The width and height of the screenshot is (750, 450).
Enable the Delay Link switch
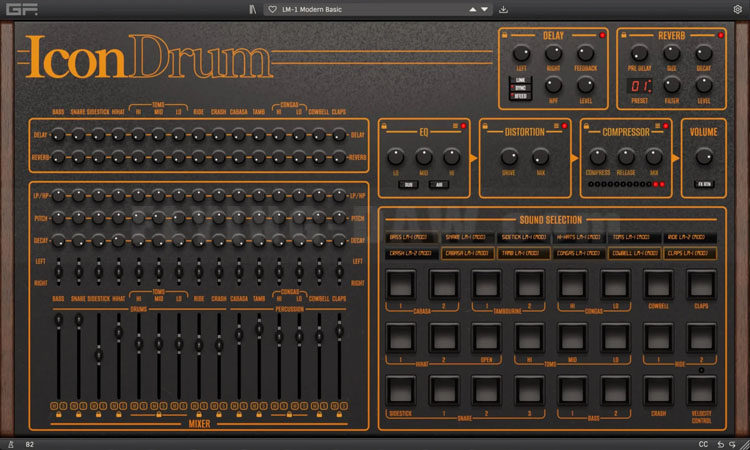520,80
